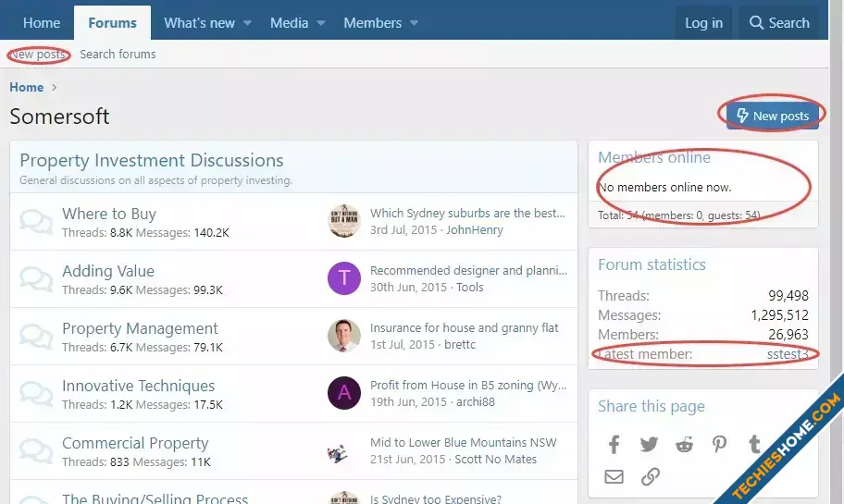Image resolution: width=844 pixels, height=504 pixels.
Task: Open latest member sstest3 profile
Action: [x=788, y=354]
